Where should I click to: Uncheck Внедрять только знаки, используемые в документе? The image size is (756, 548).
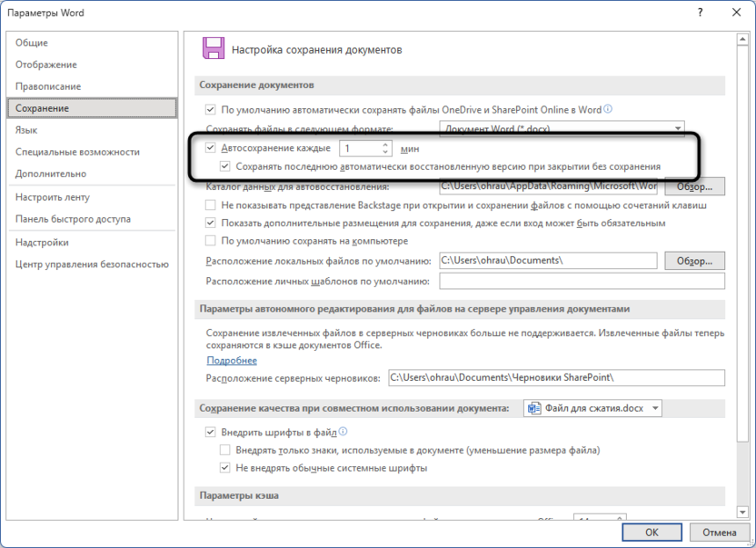(224, 450)
